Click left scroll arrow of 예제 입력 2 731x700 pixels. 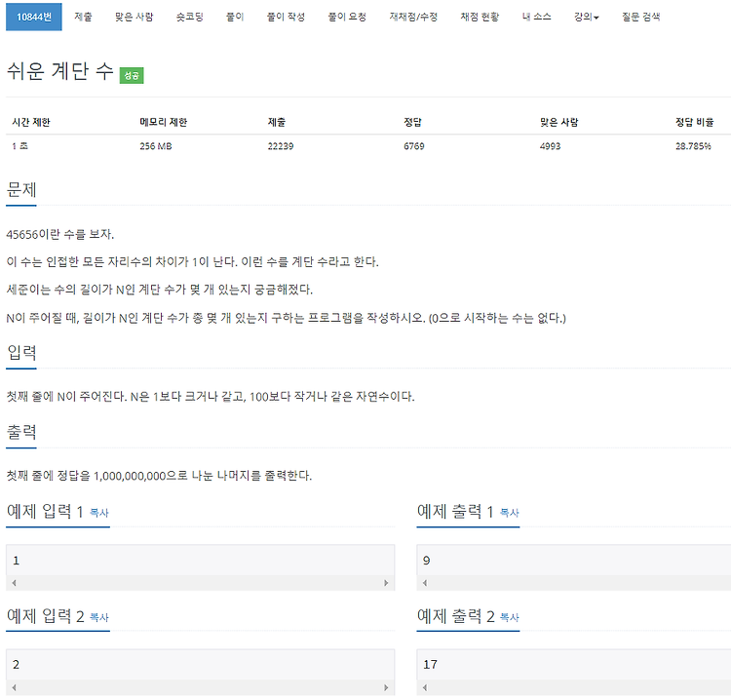[x=14, y=687]
